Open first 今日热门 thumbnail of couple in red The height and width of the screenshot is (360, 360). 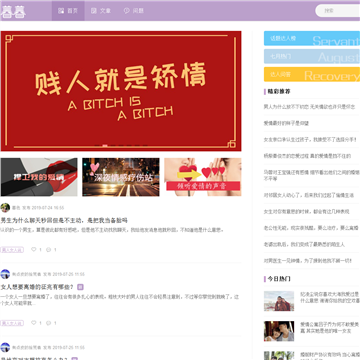tap(279, 301)
